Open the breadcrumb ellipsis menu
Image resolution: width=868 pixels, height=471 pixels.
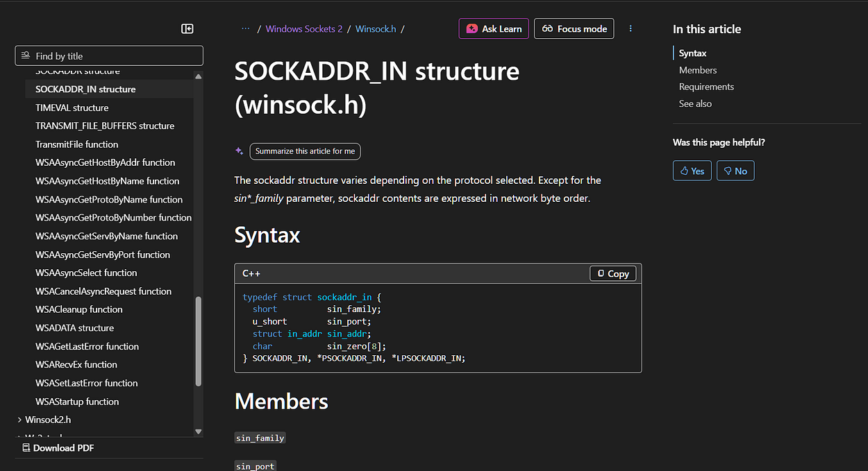pyautogui.click(x=245, y=28)
